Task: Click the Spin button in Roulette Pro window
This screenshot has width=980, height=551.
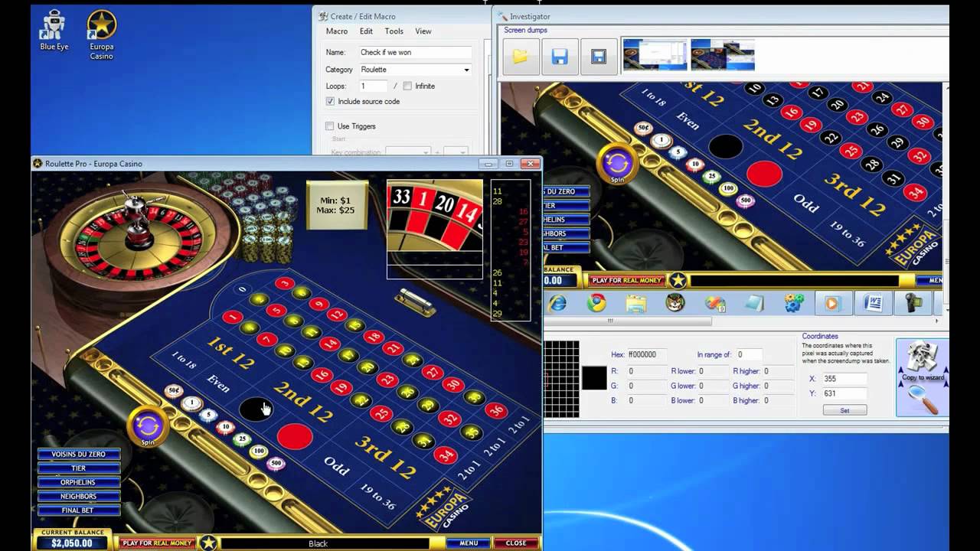Action: (148, 427)
